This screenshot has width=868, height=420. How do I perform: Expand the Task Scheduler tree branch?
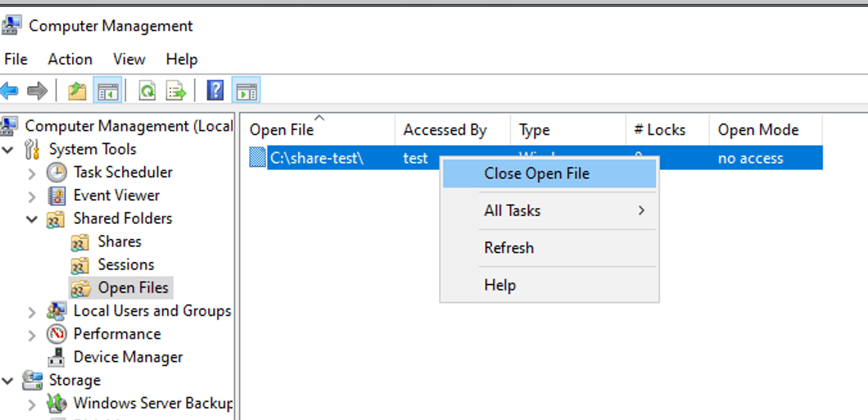tap(31, 172)
